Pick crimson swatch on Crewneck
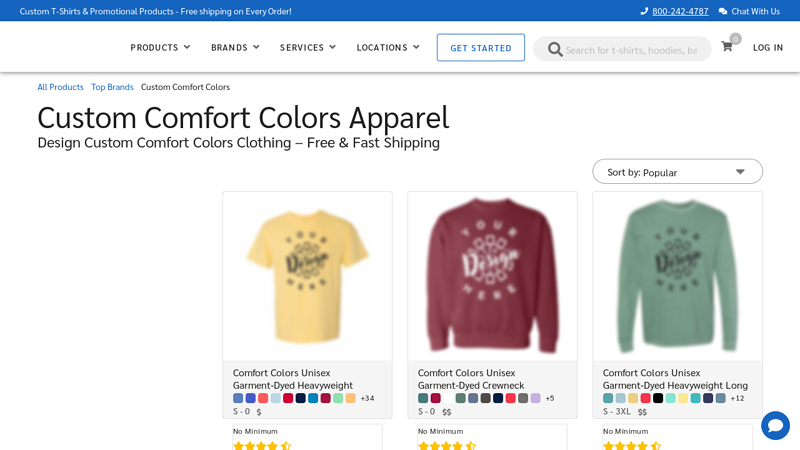Image resolution: width=800 pixels, height=450 pixels. point(435,398)
